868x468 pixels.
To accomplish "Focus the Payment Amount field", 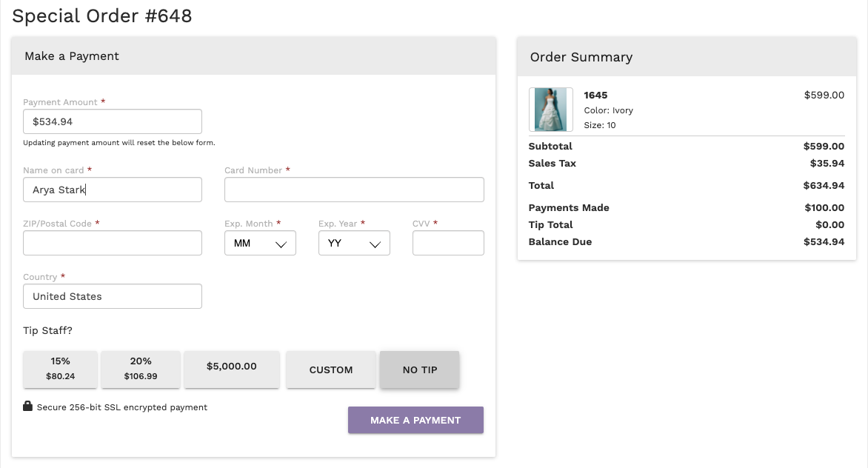I will tap(113, 121).
